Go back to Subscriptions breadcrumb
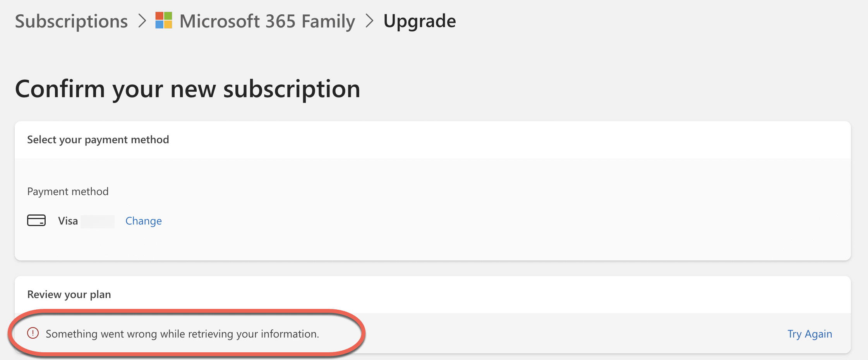Image resolution: width=868 pixels, height=360 pixels. (71, 21)
